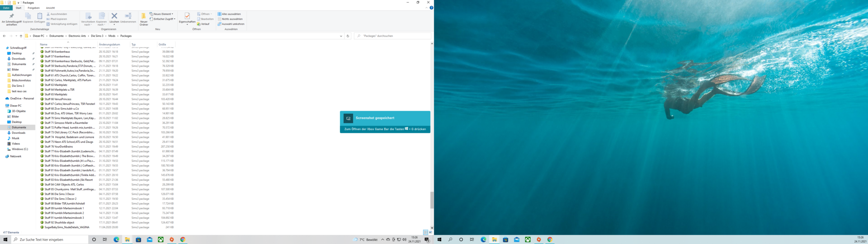Click Nichts auswählen

230,19
